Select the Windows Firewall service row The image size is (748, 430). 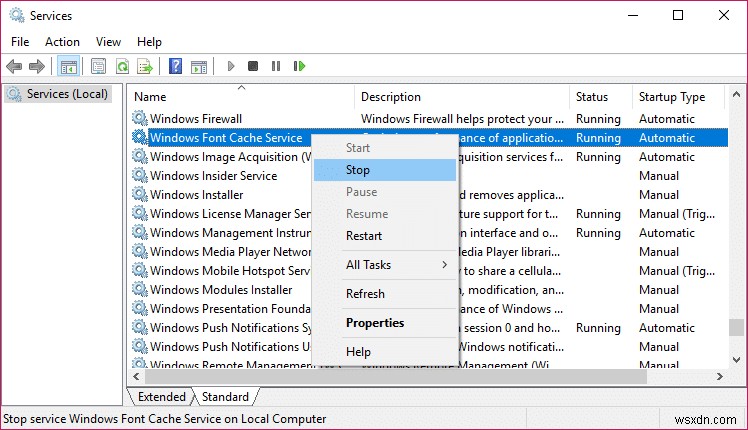pos(428,118)
